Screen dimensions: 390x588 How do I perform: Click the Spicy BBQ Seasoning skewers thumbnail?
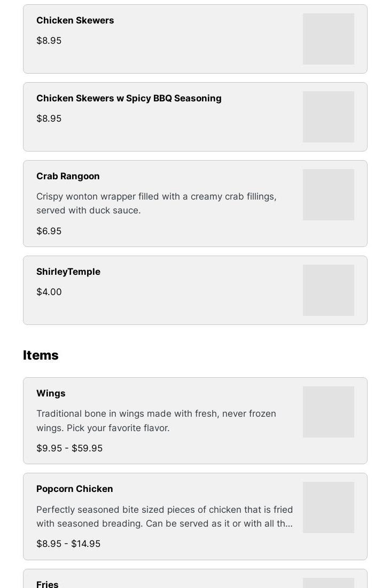(329, 117)
